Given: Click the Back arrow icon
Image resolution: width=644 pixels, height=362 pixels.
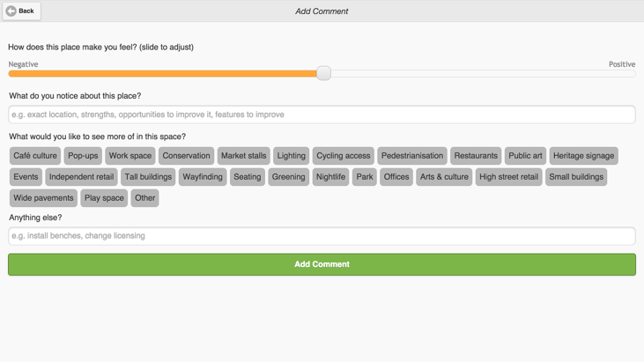Looking at the screenshot, I should (x=11, y=11).
